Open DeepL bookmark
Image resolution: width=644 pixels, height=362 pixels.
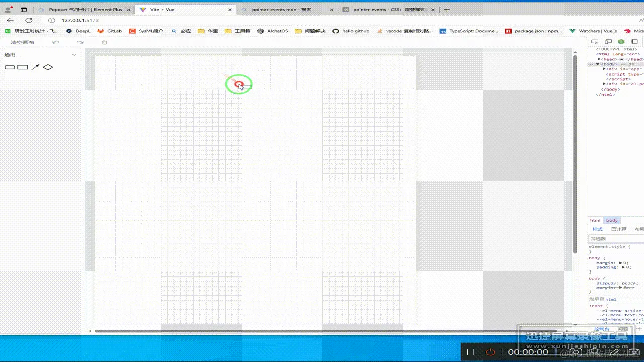click(78, 31)
